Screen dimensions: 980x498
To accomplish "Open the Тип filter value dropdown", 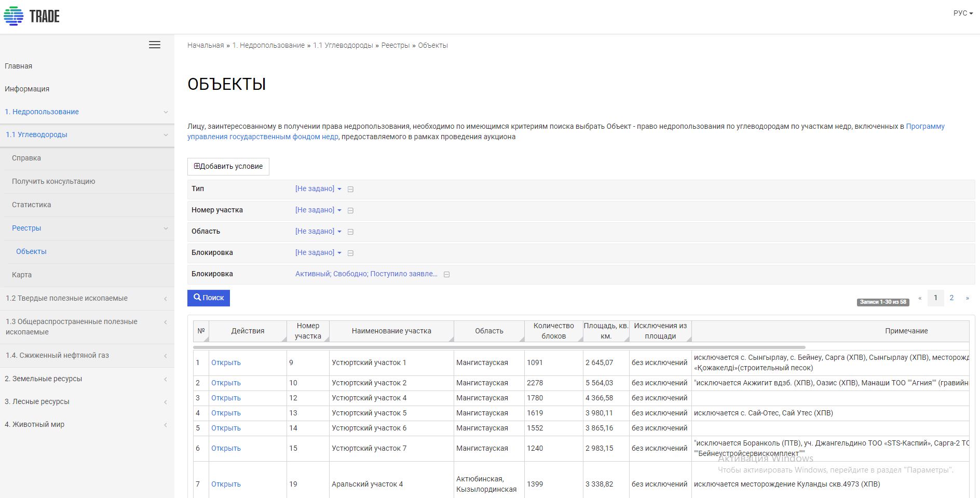I will [318, 189].
